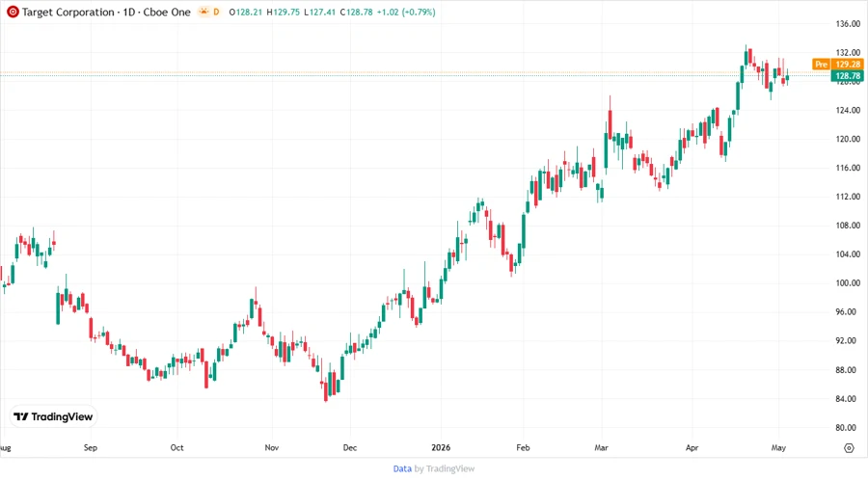Click the 80.00 price axis label
Image resolution: width=868 pixels, height=480 pixels.
tap(848, 427)
